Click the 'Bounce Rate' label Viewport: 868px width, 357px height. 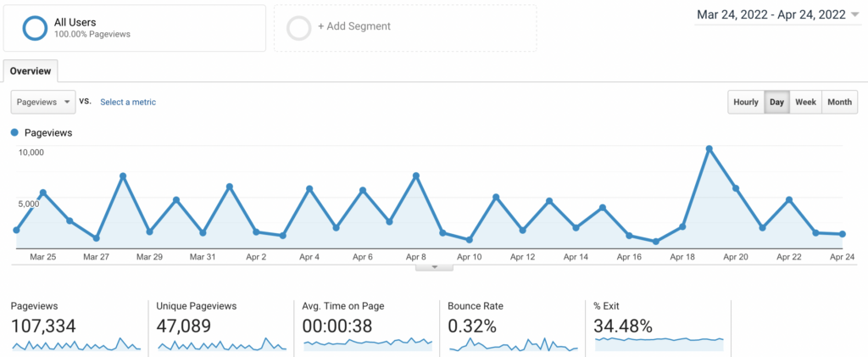(476, 306)
